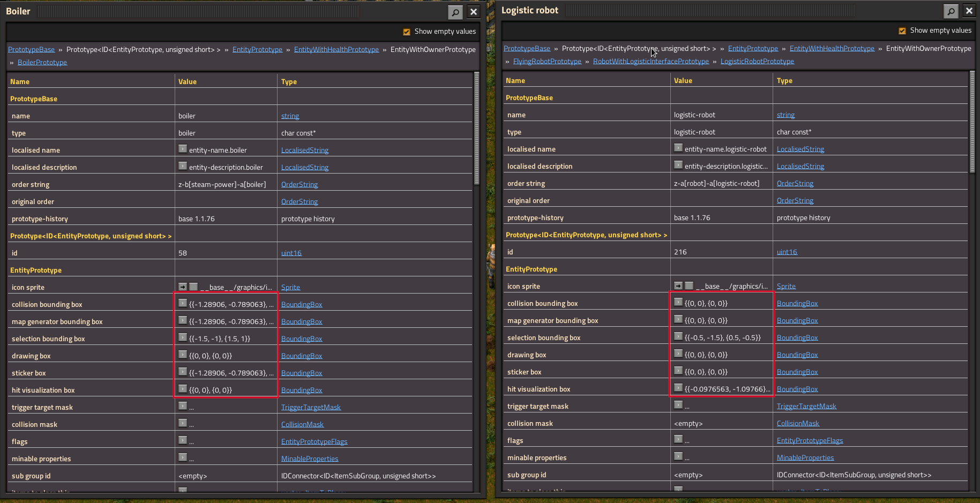Screen dimensions: 980x503
Task: Open EntityPrototype breadcrumb in Logistic robot window
Action: [x=753, y=48]
